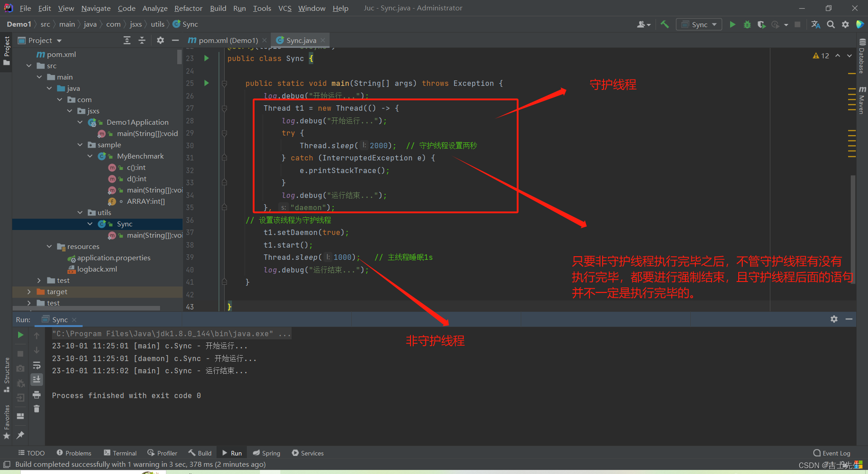Open Run panel layout icon
The image size is (868, 474).
click(x=20, y=416)
